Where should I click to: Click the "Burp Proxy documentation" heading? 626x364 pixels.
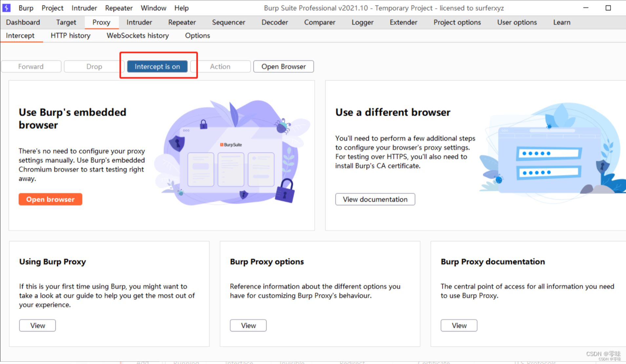point(493,261)
